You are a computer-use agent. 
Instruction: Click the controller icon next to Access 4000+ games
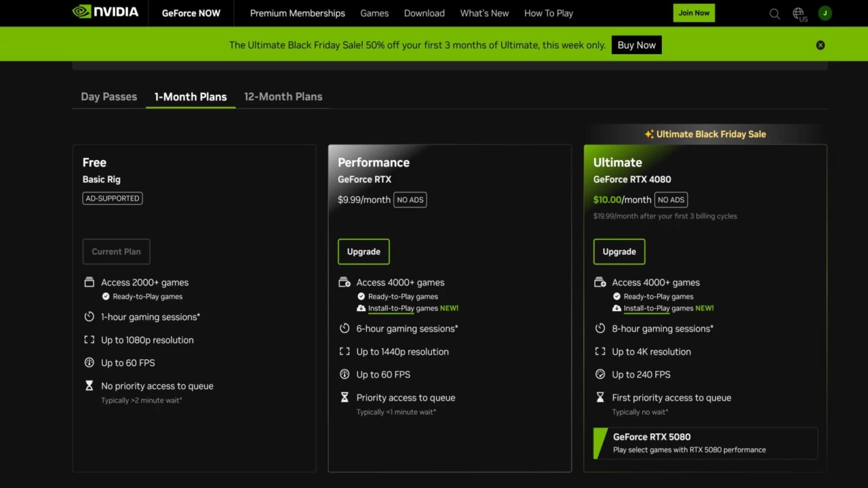pos(344,282)
